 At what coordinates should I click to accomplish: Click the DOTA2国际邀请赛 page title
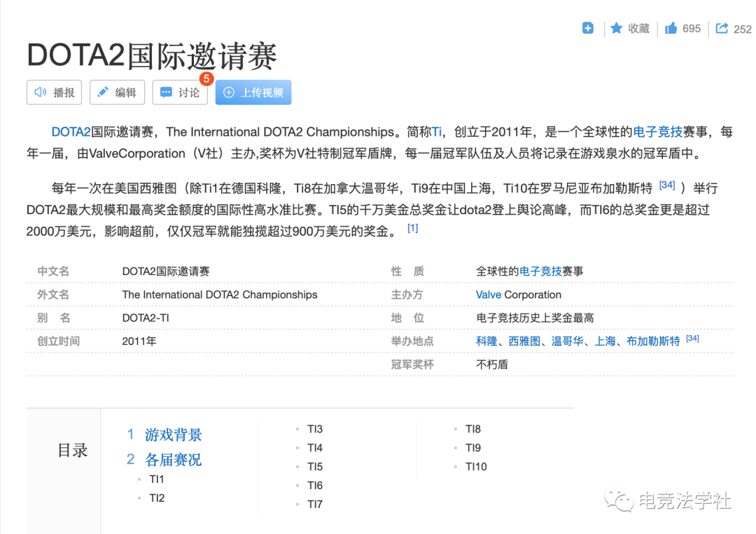point(152,55)
